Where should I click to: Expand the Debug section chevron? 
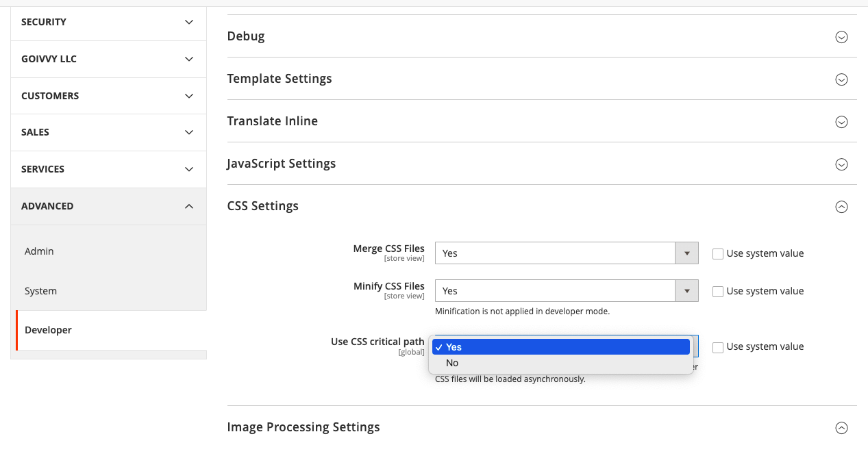click(x=841, y=37)
